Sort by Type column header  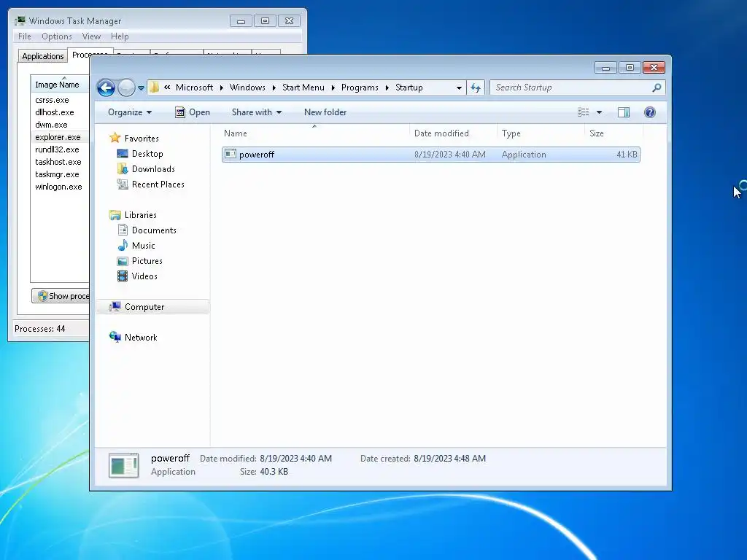tap(541, 133)
